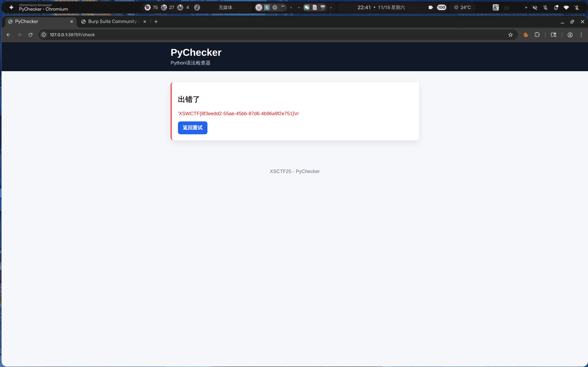Viewport: 588px width, 367px height.
Task: Toggle the muted microphone tray icon
Action: 545,8
